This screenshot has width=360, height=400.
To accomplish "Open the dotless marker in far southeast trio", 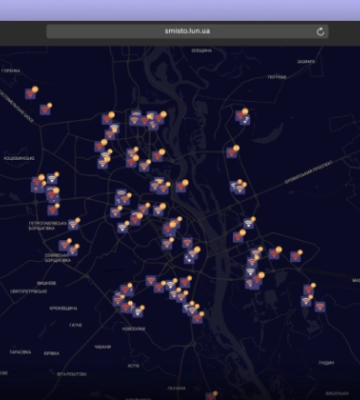I will (x=320, y=307).
